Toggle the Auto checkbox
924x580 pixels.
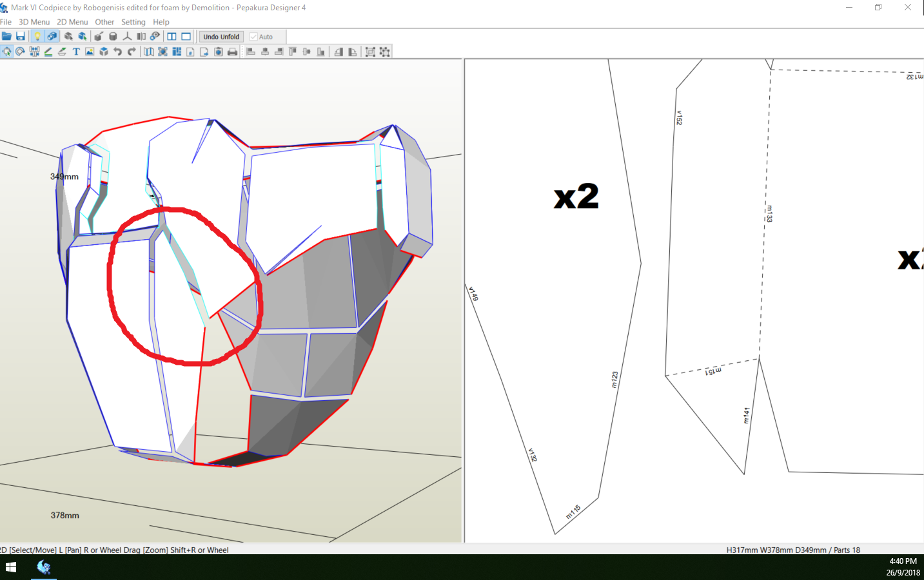[262, 37]
